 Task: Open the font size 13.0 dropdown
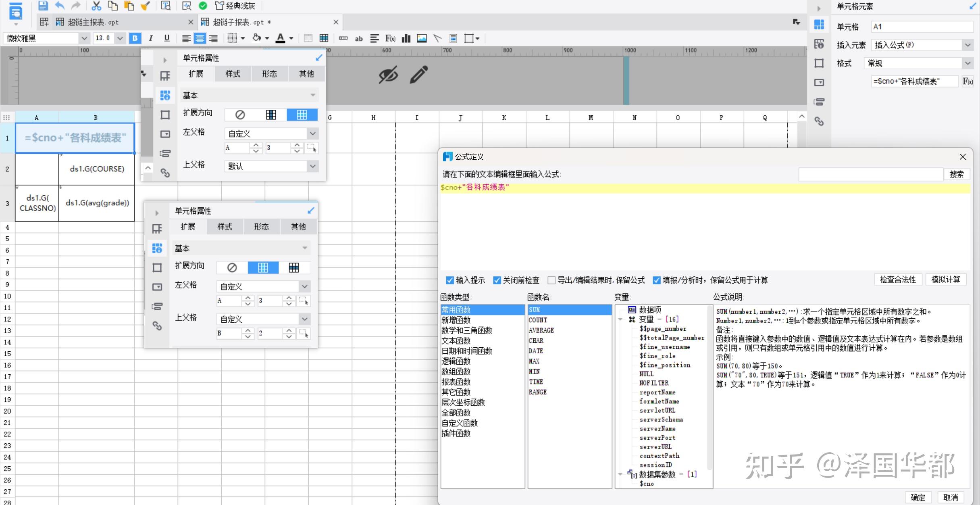click(x=120, y=38)
